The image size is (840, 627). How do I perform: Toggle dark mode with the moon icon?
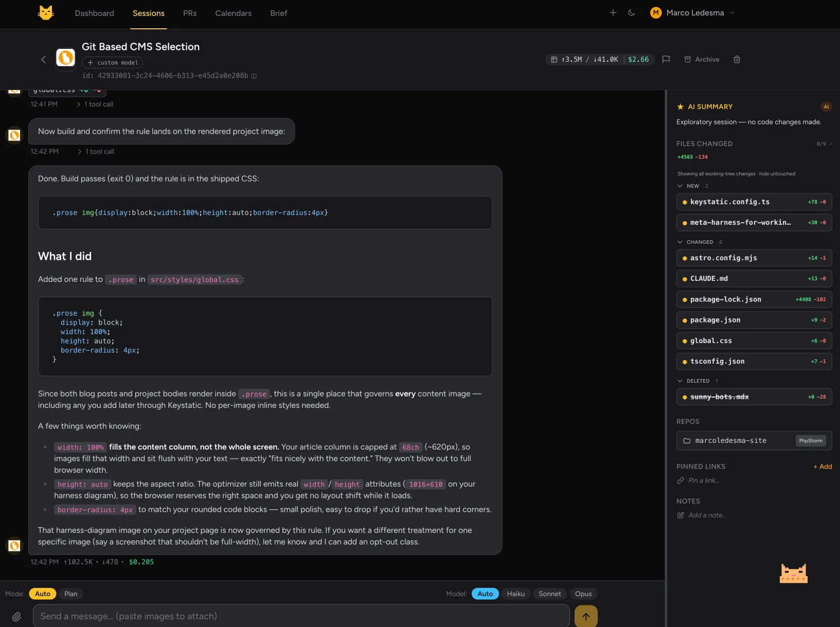(x=632, y=13)
